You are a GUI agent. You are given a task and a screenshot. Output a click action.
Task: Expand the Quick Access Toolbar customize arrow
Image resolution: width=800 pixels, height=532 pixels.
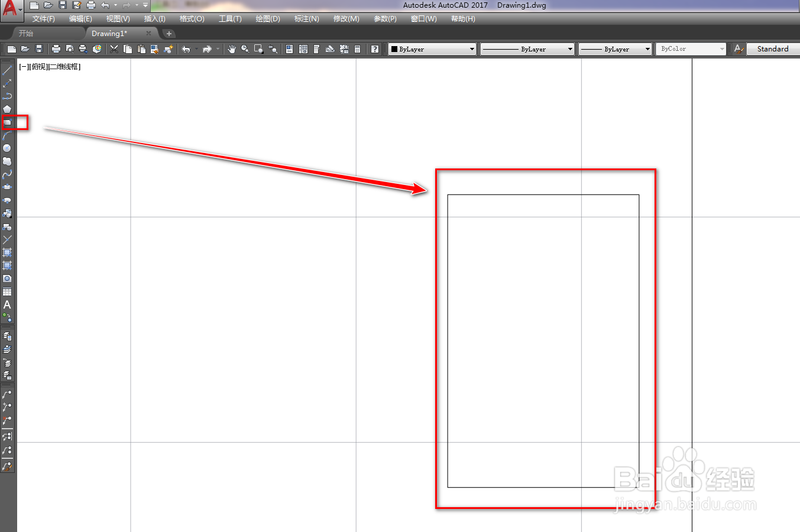[x=145, y=5]
